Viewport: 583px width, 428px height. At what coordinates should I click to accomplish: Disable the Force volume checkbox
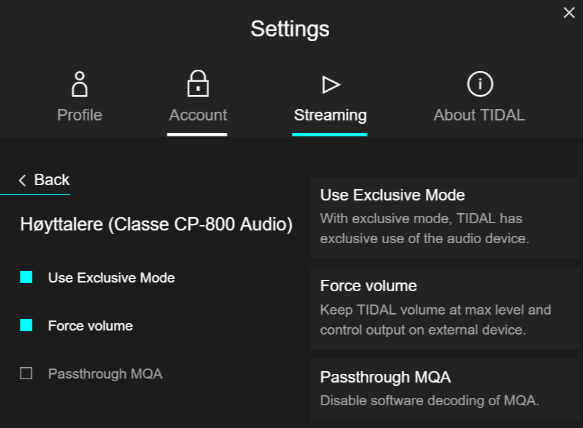pyautogui.click(x=26, y=325)
